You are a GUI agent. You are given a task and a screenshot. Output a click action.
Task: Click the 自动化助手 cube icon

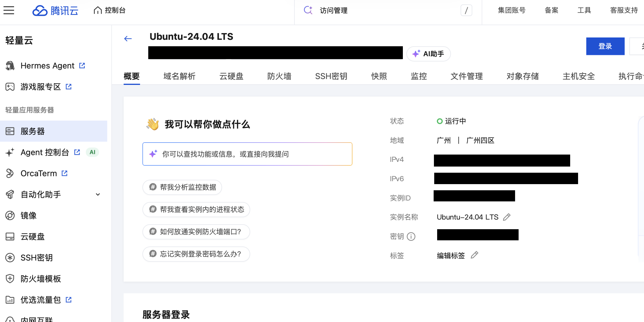coord(10,194)
